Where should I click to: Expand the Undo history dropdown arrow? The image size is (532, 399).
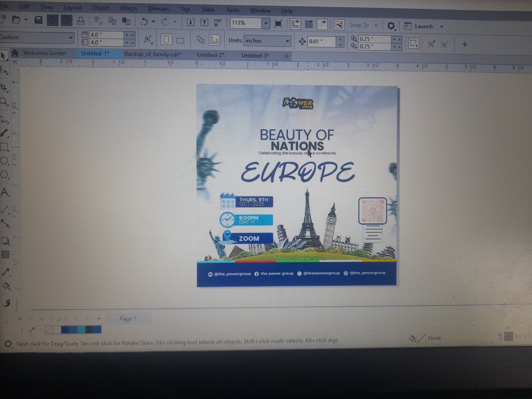coord(153,21)
